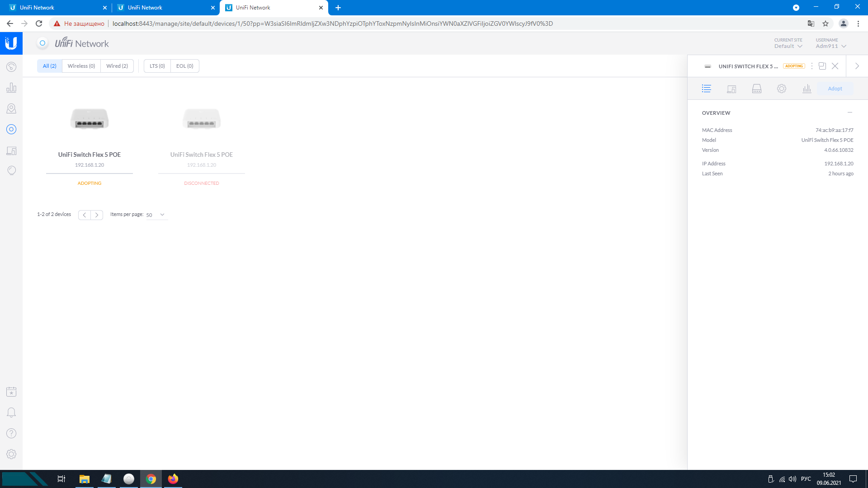Select the Config gear tab in device panel

(782, 89)
